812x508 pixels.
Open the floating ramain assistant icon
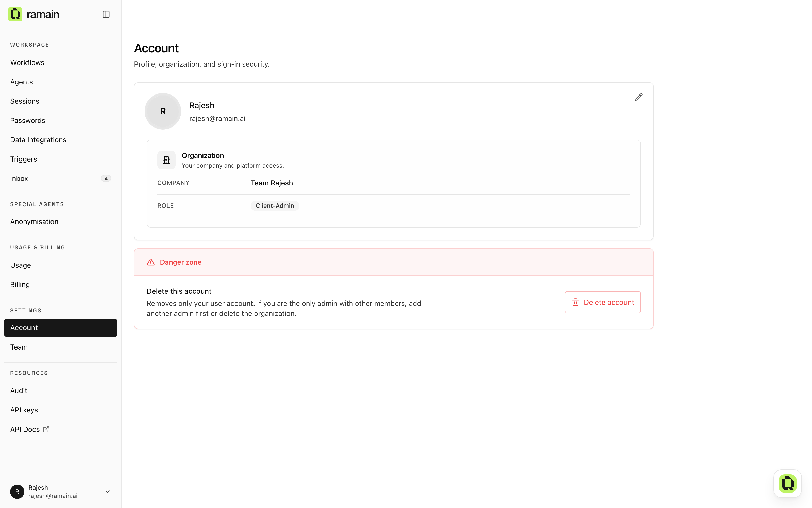pyautogui.click(x=787, y=483)
